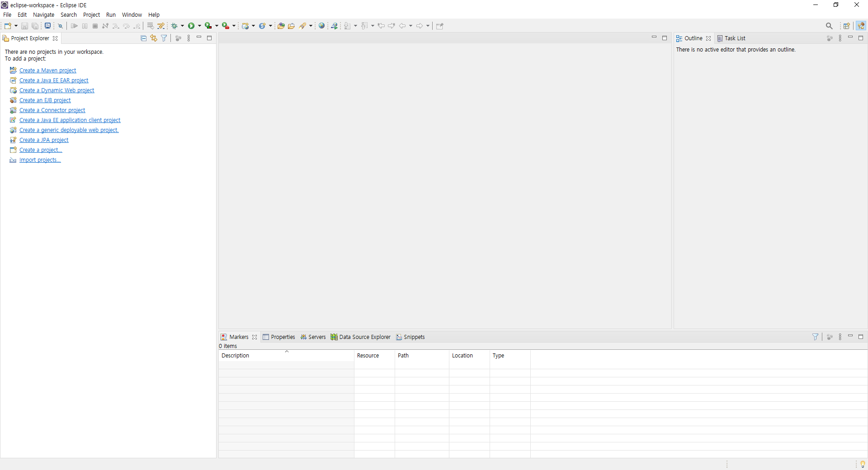The width and height of the screenshot is (868, 470).
Task: Click the New Dynamic Web Project icon
Action: [245, 26]
